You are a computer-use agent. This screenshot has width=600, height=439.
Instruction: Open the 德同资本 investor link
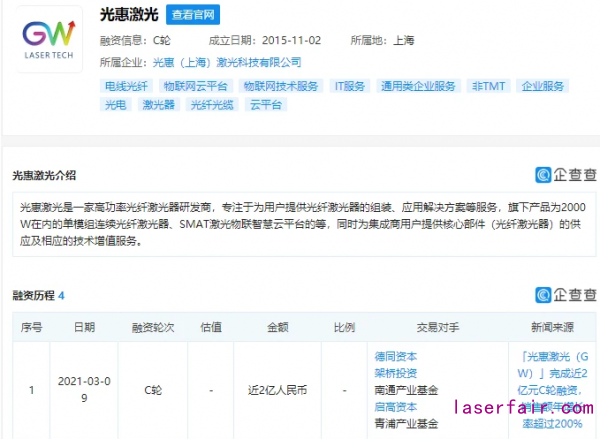(396, 356)
